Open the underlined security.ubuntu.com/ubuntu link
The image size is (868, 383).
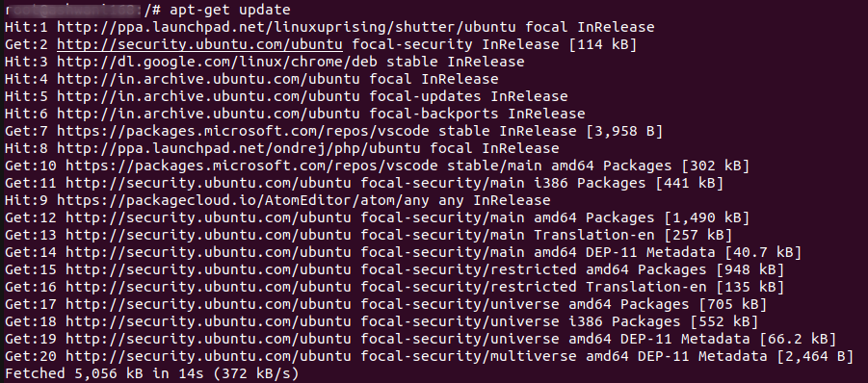[x=199, y=45]
